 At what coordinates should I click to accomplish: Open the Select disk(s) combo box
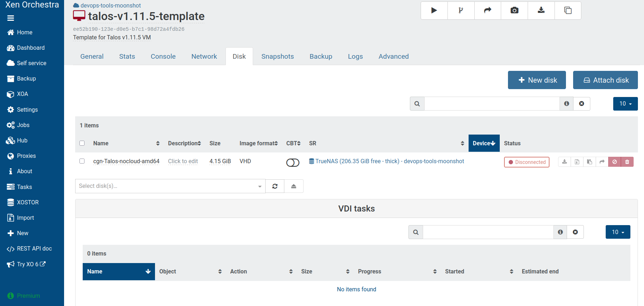coord(170,186)
